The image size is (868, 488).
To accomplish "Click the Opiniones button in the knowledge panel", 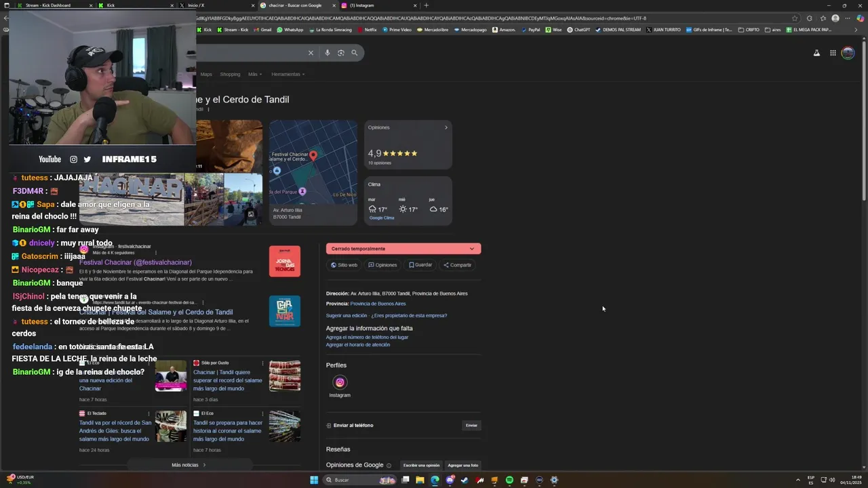I will [382, 265].
